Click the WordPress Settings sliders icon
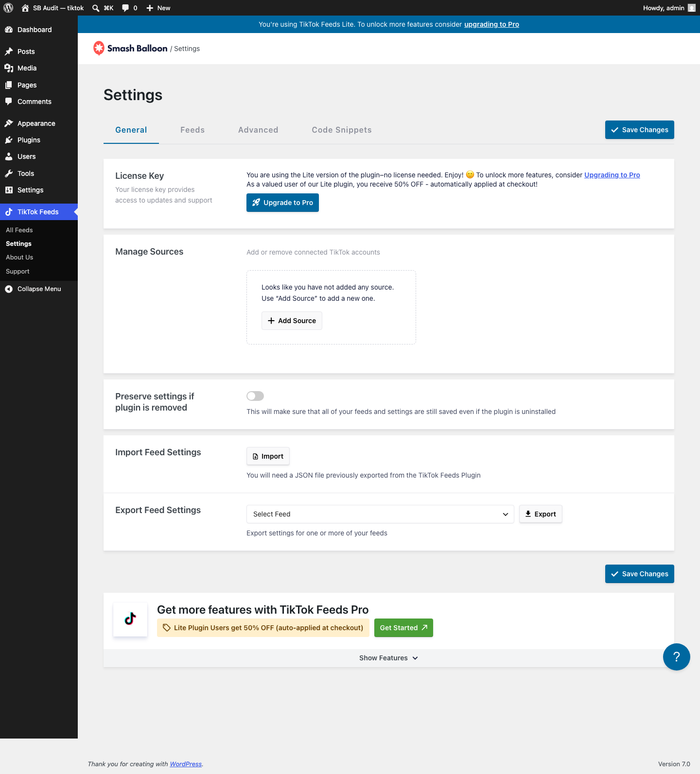The image size is (700, 774). [x=9, y=190]
